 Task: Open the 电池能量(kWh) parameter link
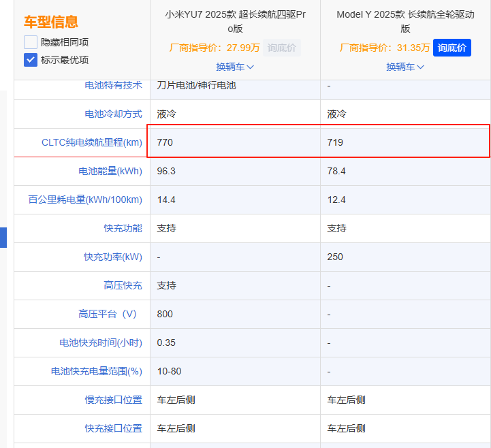[x=110, y=171]
